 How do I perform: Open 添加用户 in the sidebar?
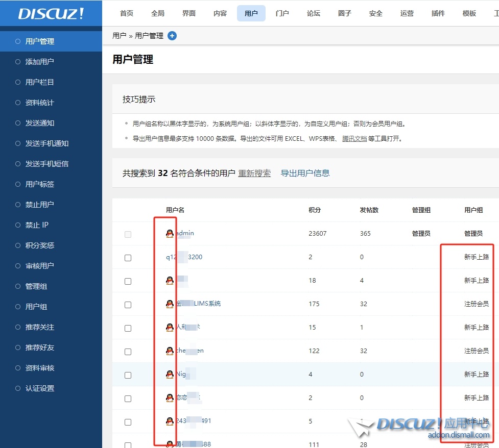38,61
